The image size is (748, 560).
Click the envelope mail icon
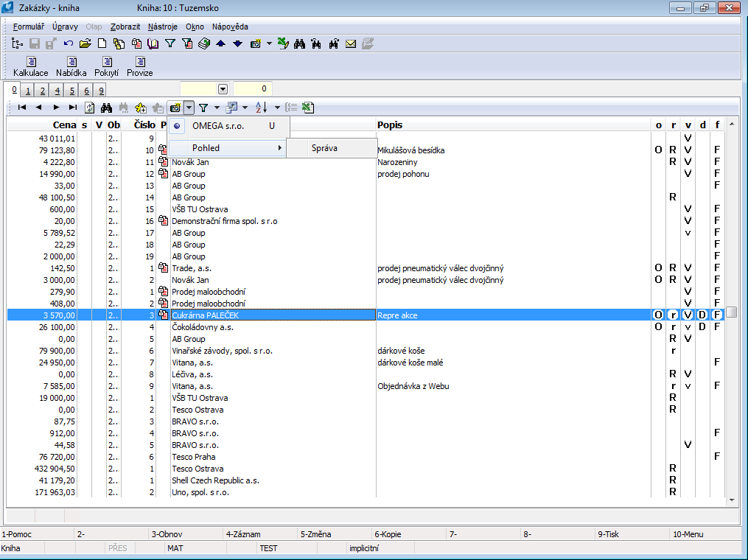coord(351,43)
